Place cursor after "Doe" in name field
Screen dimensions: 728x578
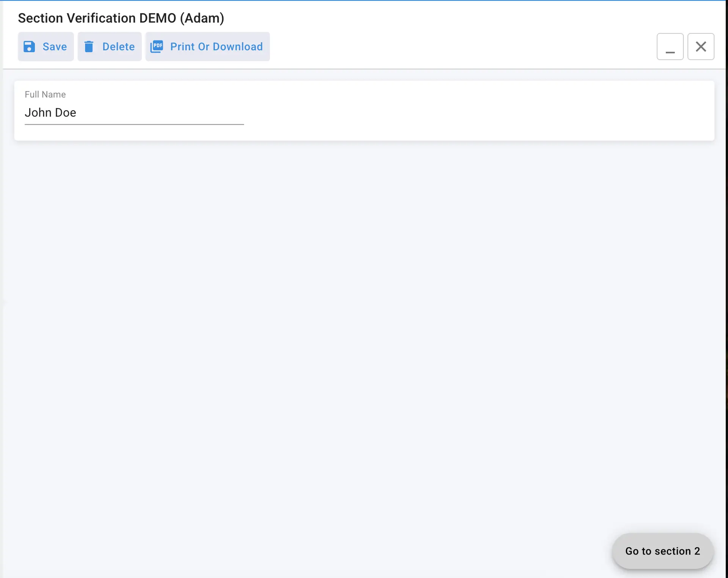click(x=77, y=113)
